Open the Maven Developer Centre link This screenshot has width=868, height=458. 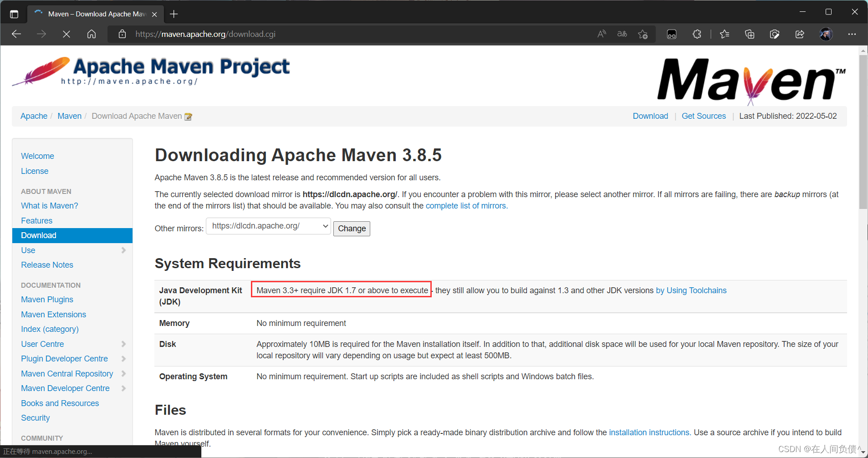click(x=65, y=388)
